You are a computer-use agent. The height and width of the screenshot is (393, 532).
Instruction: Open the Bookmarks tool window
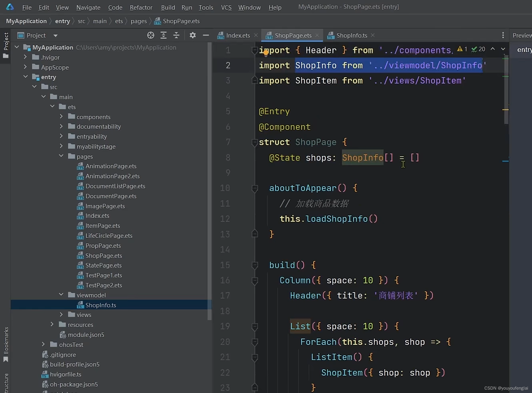(6, 344)
